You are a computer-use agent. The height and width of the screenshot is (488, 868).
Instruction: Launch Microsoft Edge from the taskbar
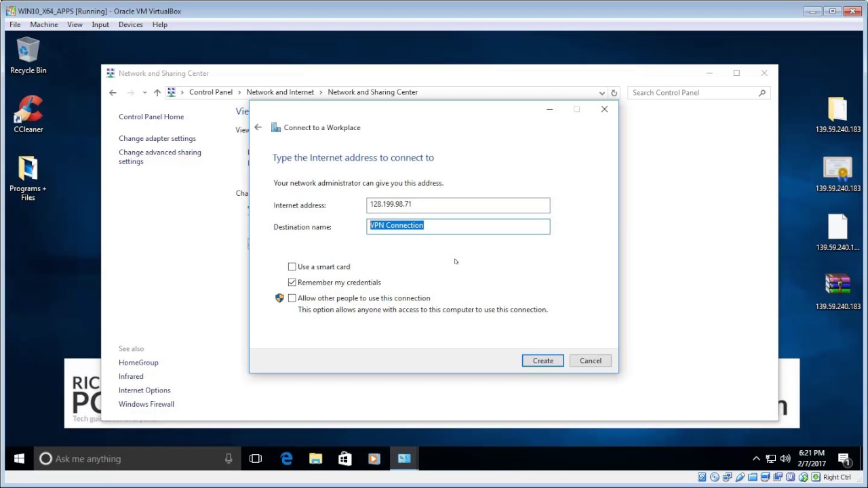[x=286, y=459]
